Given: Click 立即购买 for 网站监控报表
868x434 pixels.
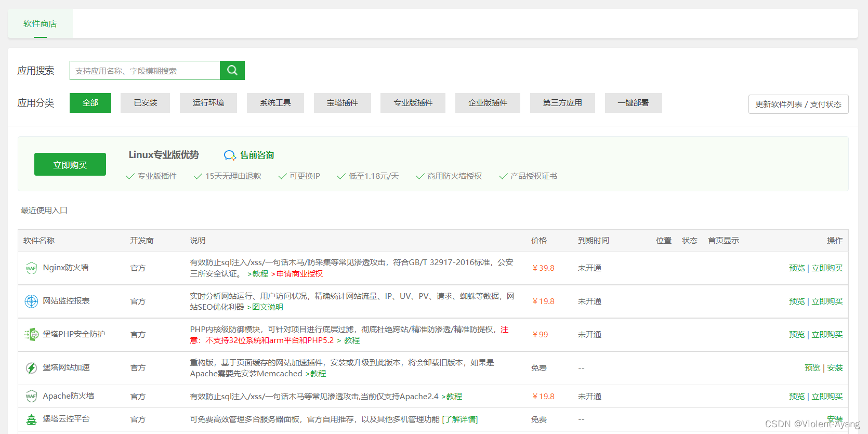Looking at the screenshot, I should pos(827,301).
